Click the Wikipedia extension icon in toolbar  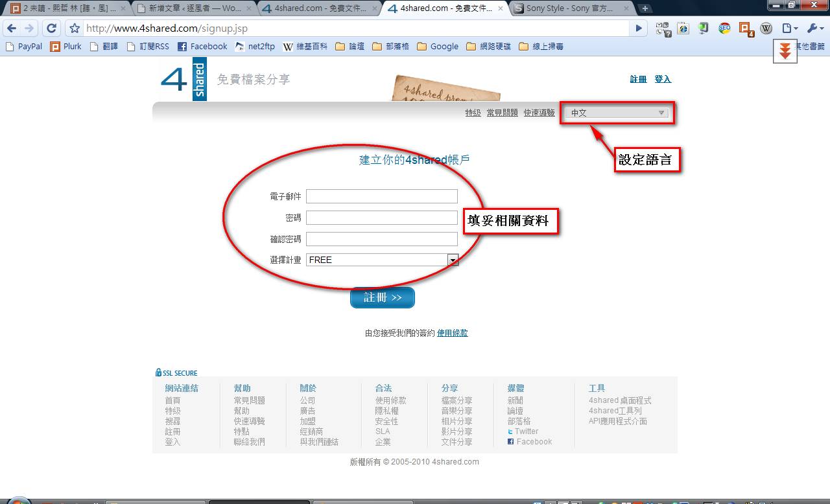coord(766,29)
